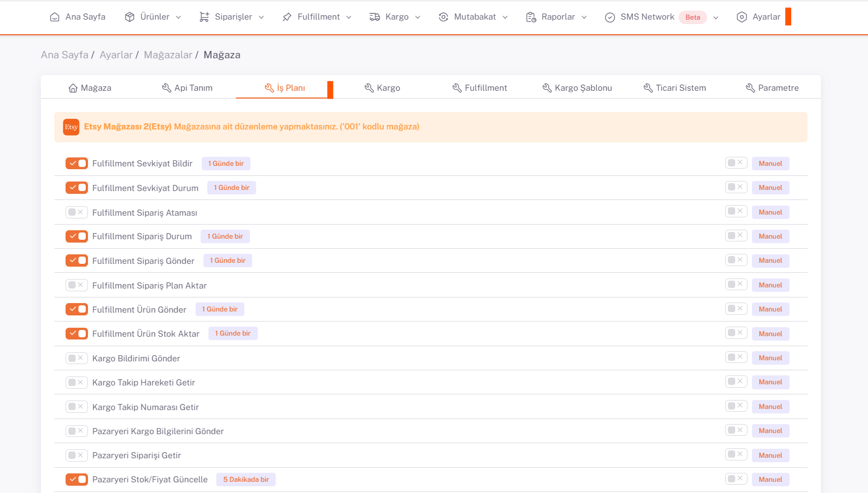Click the wrench icon beside Ticari Sistem

648,88
